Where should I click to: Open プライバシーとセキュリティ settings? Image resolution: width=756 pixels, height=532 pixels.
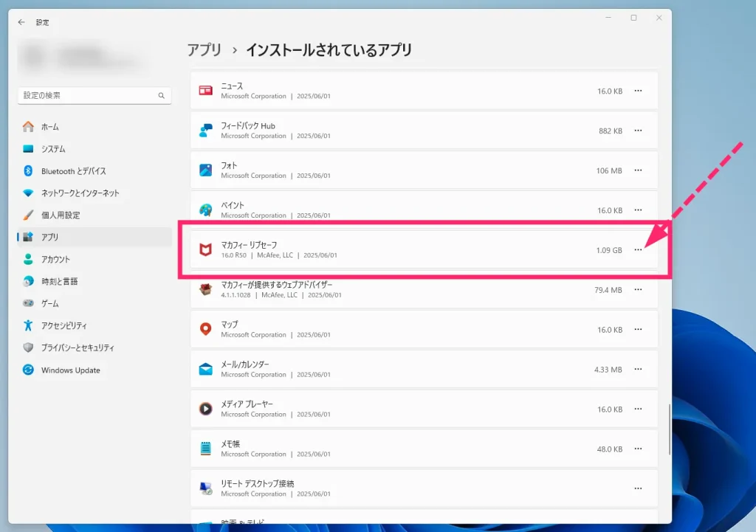tap(94, 348)
